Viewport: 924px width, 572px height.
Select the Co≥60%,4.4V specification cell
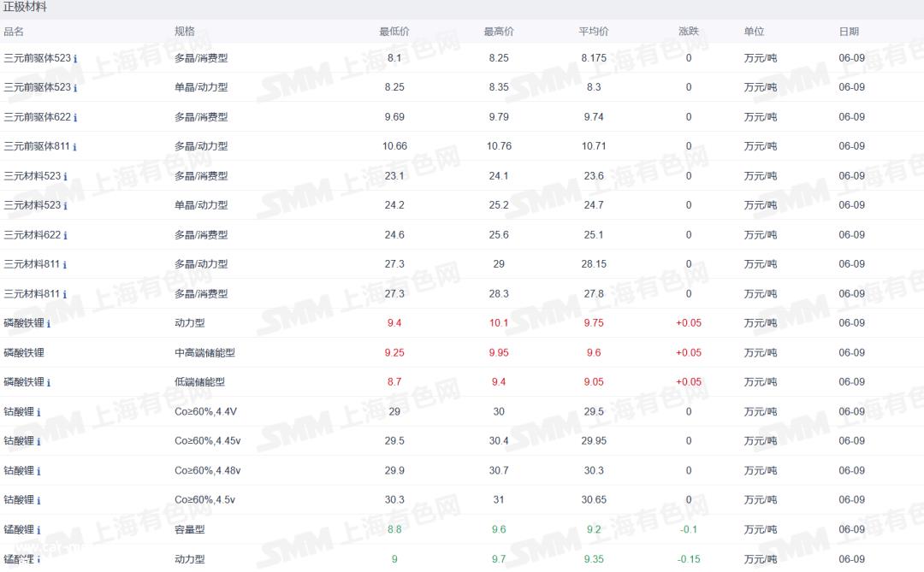pyautogui.click(x=205, y=411)
